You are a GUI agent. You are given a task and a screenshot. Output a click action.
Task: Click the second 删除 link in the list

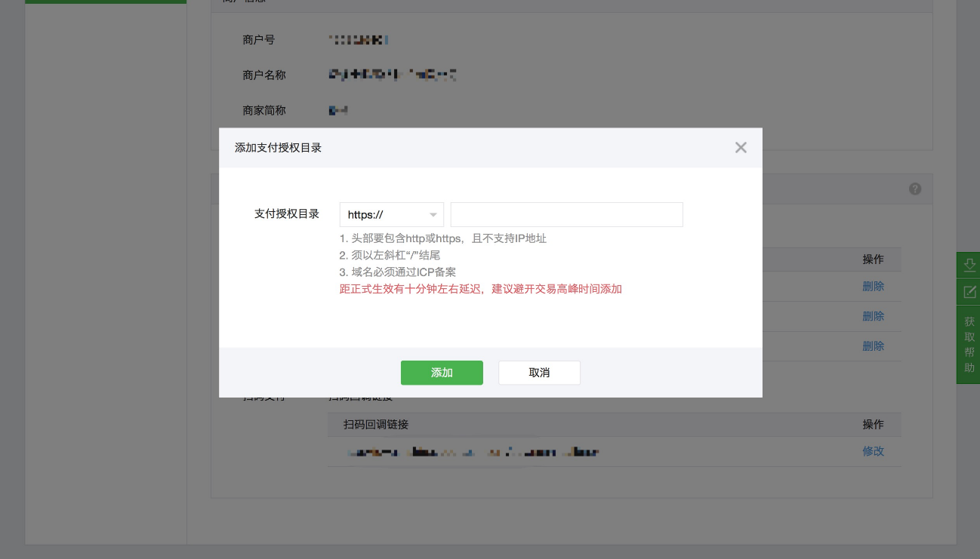pos(874,316)
